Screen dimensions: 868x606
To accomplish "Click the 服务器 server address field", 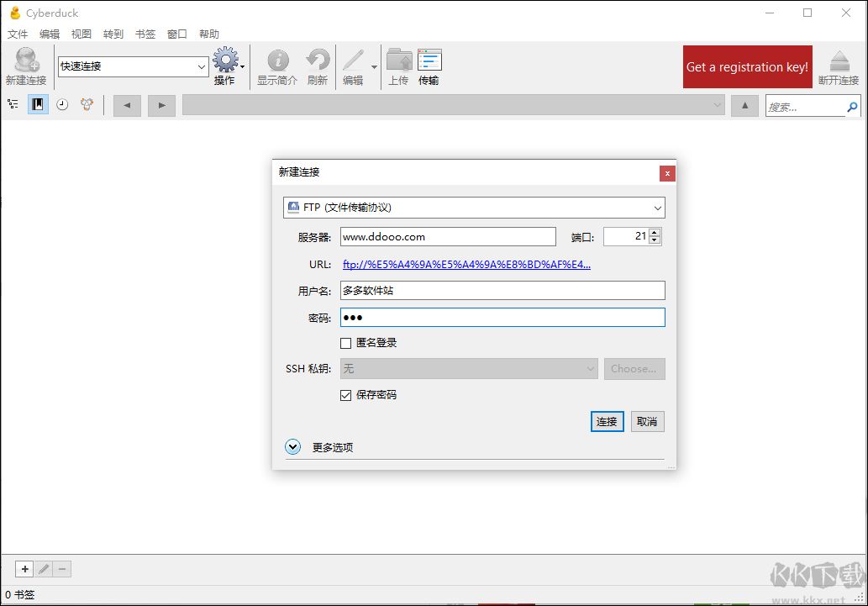I will [448, 237].
